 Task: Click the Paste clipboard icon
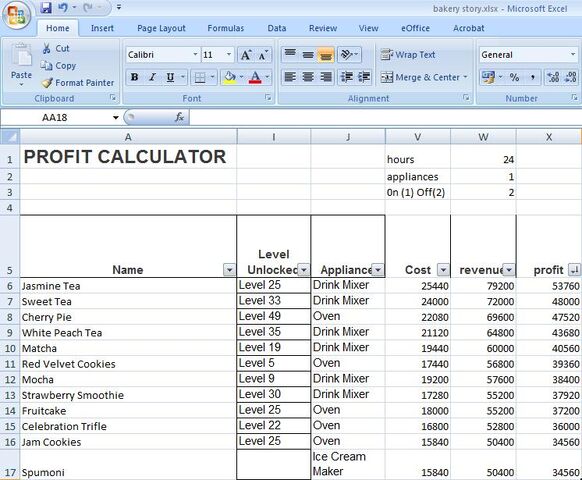22,56
